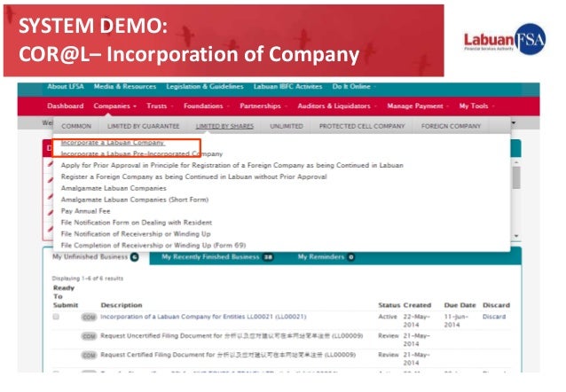Click the Description column header
The image size is (566, 392).
(x=122, y=305)
